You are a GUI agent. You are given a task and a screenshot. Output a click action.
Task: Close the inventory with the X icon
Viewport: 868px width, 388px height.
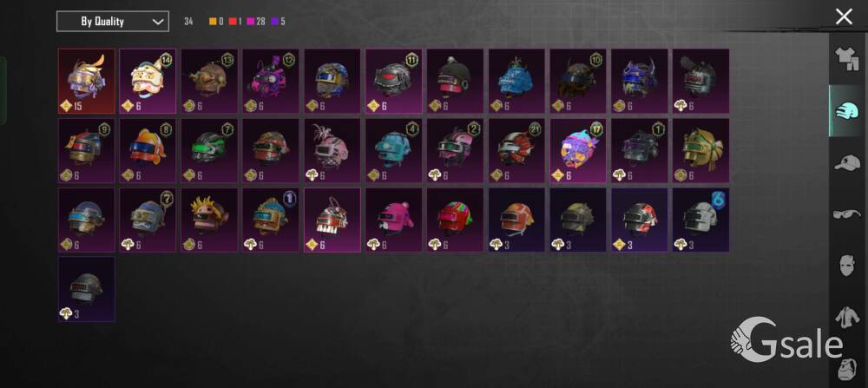(844, 16)
